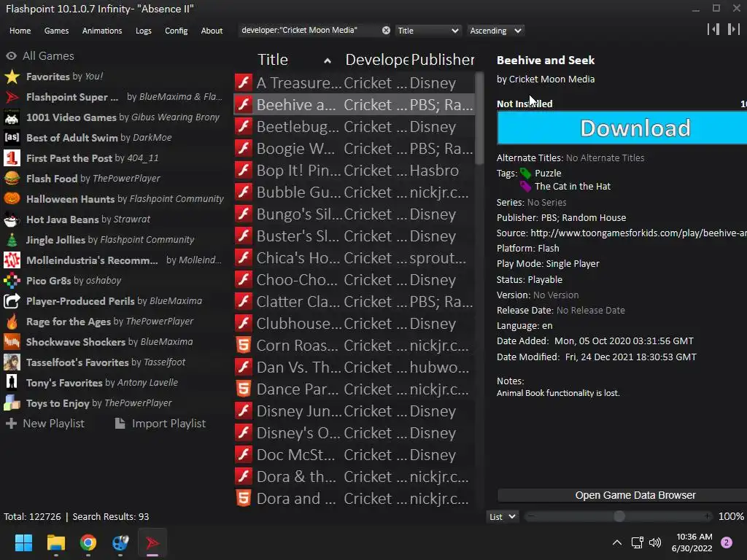Switch to the Animations tab
The width and height of the screenshot is (747, 560).
[102, 31]
